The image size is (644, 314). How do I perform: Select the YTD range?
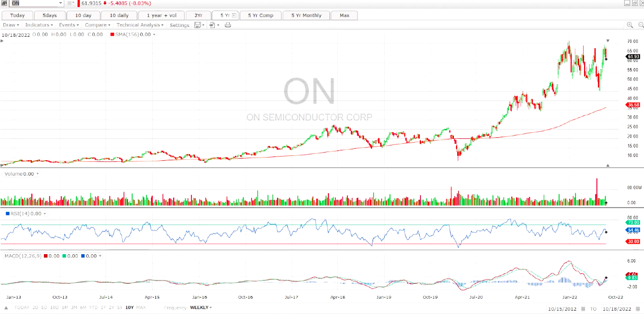[x=93, y=307]
